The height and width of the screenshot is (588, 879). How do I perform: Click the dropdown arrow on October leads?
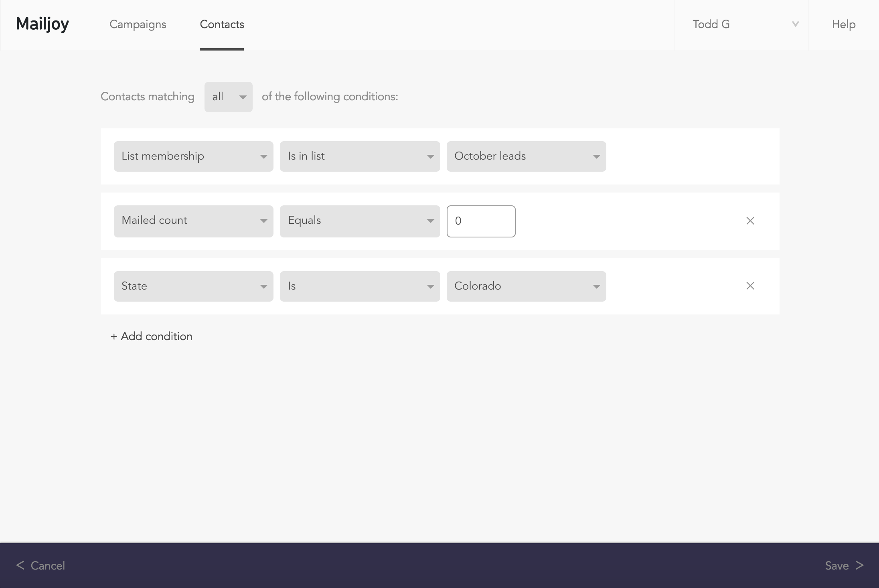[596, 156]
